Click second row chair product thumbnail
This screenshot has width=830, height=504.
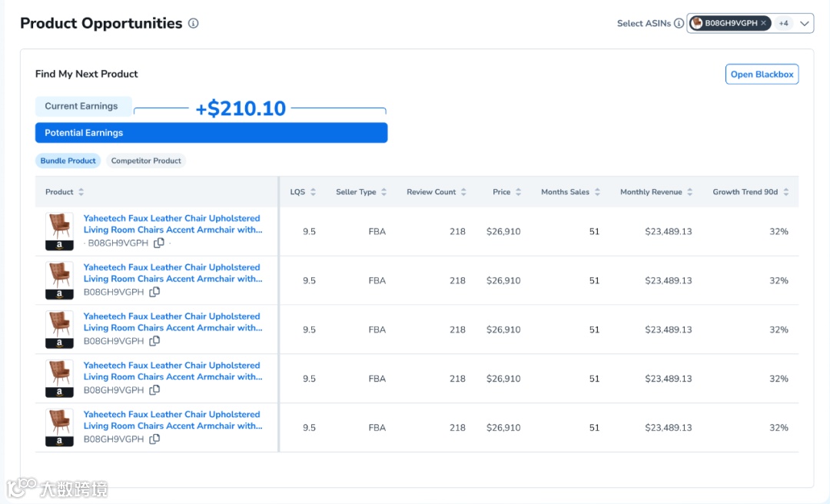coord(59,280)
